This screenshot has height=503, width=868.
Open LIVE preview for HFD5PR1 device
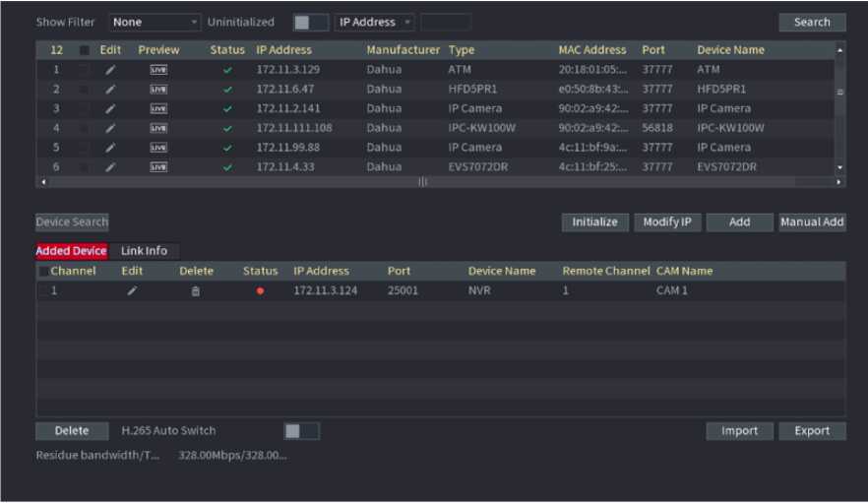coord(158,90)
